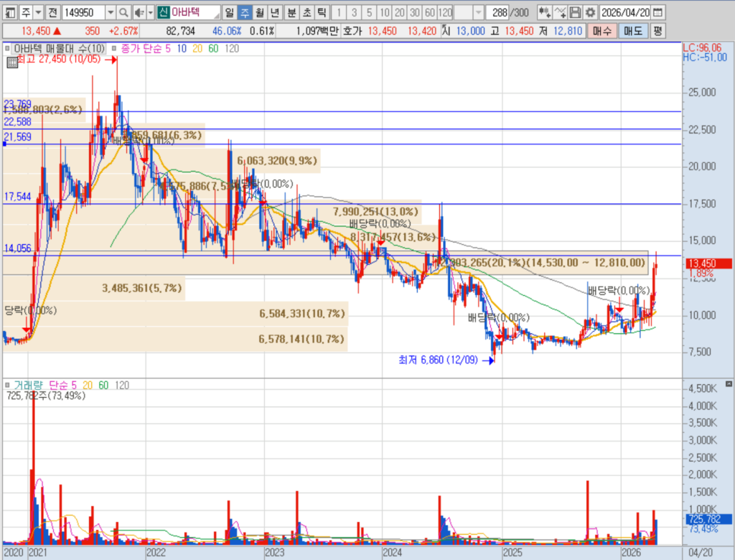Image resolution: width=735 pixels, height=560 pixels.
Task: Click the 5-period MA legend number
Action: pos(168,49)
